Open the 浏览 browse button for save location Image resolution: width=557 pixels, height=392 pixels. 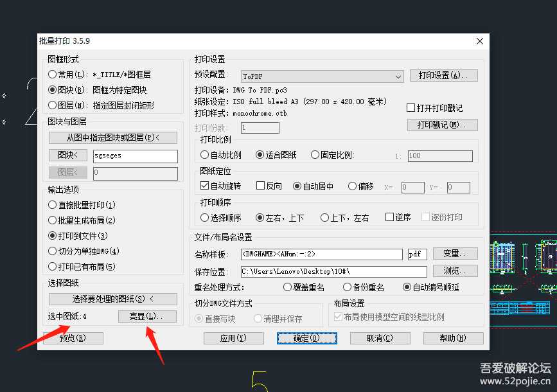coord(455,271)
